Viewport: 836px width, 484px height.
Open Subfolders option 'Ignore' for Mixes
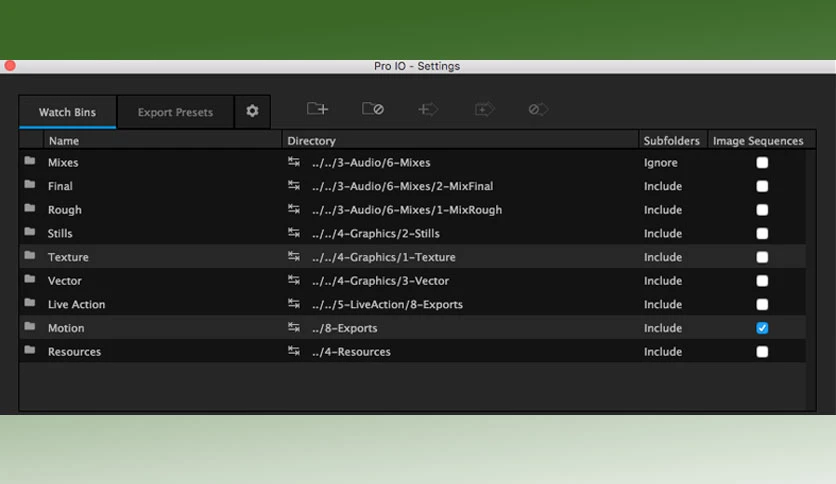661,163
